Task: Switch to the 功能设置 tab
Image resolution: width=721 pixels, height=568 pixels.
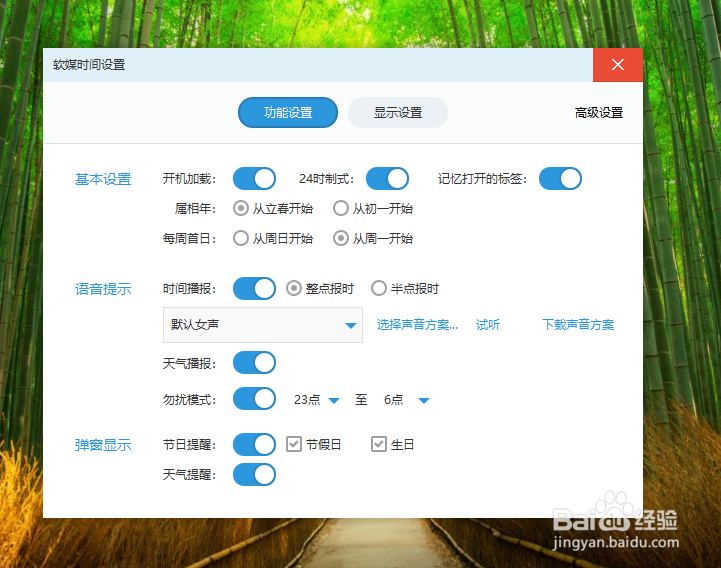Action: click(x=288, y=112)
